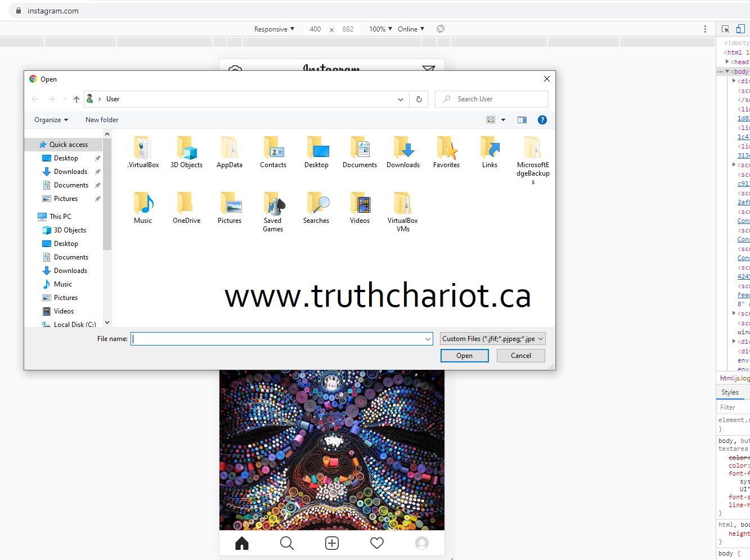Open the device toolbar more options menu

(x=705, y=29)
